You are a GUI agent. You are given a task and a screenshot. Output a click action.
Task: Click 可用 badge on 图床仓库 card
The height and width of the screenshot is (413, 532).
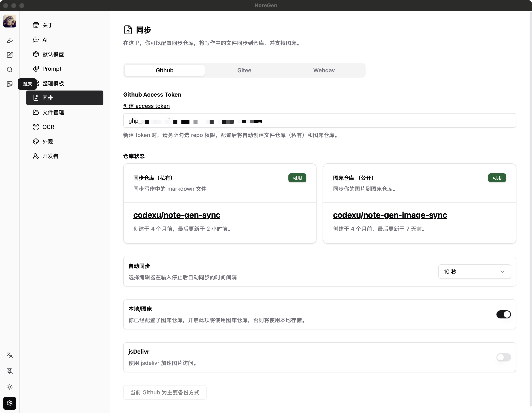pyautogui.click(x=497, y=178)
